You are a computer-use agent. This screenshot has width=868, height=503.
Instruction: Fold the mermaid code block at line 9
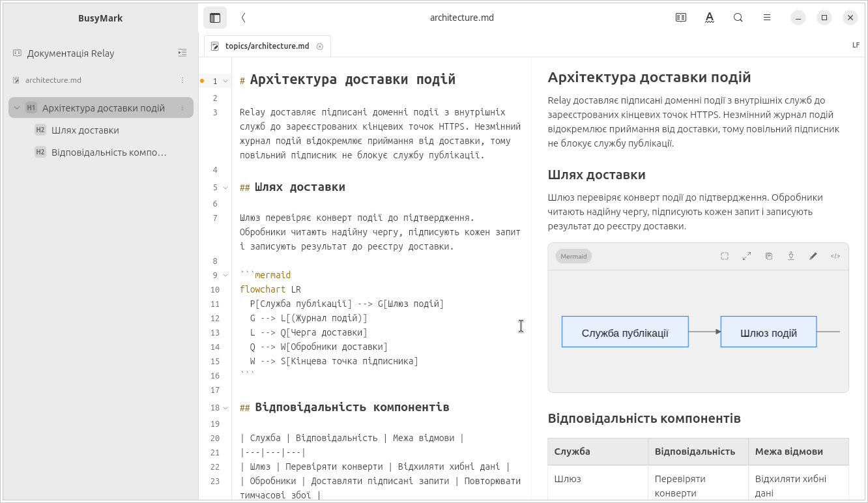point(225,275)
